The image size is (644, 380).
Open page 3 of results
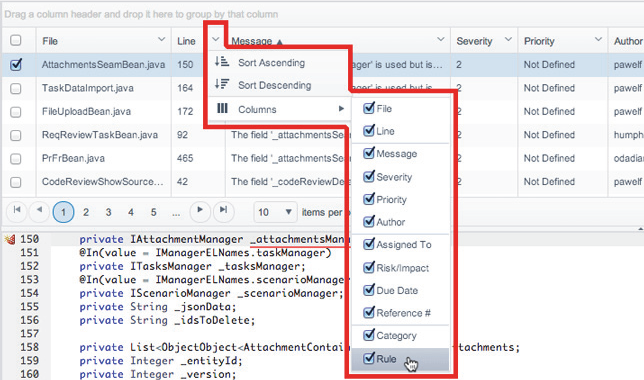[108, 212]
